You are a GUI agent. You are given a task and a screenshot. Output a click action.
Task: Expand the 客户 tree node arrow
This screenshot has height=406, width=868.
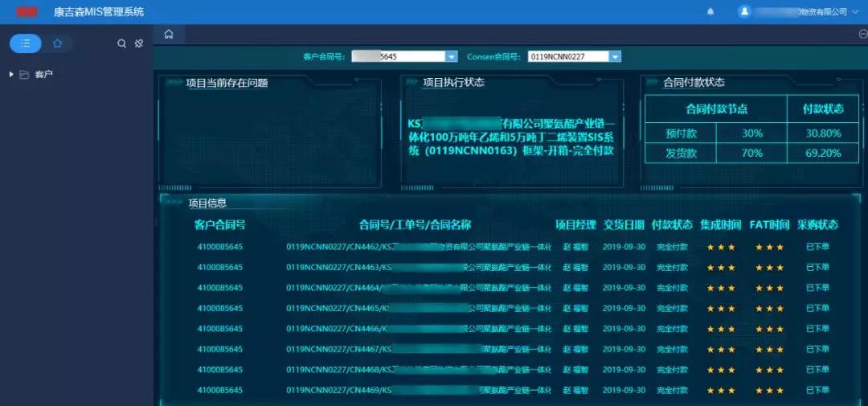click(x=11, y=75)
